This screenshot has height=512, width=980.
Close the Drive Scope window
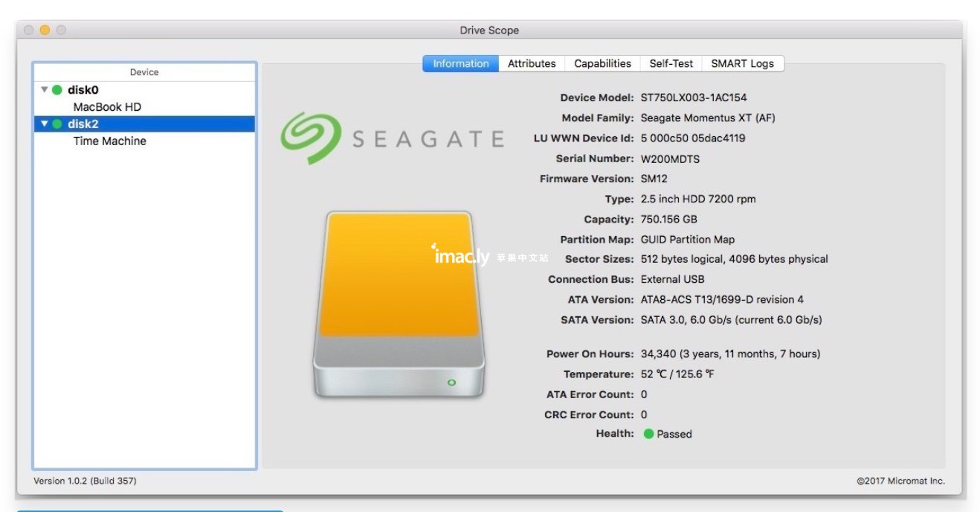pos(29,30)
